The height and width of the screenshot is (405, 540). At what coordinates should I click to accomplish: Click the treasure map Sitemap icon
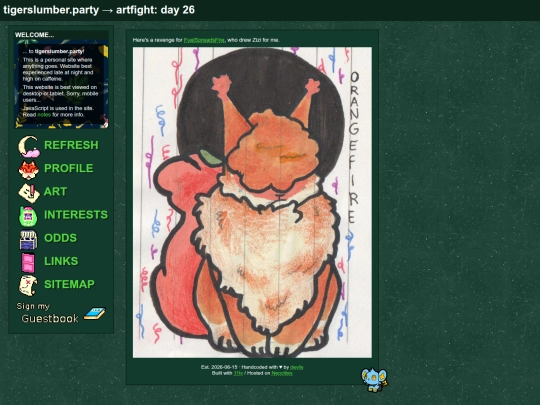pos(28,285)
